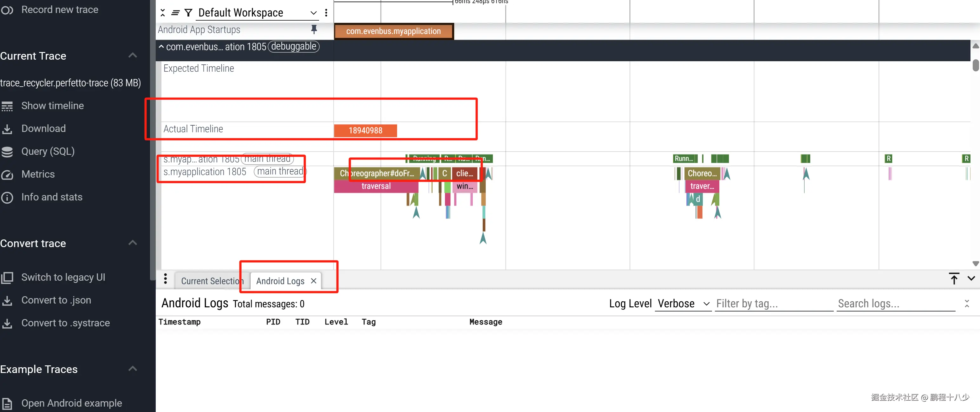Image resolution: width=980 pixels, height=412 pixels.
Task: Open the three-dot menu beside Default Workspace
Action: [326, 13]
